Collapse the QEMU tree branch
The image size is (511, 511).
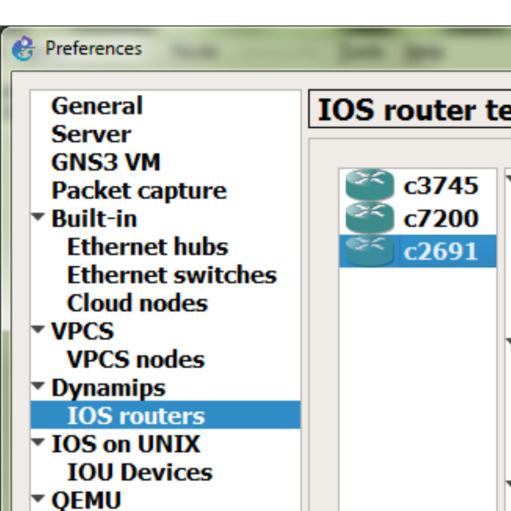[x=38, y=499]
